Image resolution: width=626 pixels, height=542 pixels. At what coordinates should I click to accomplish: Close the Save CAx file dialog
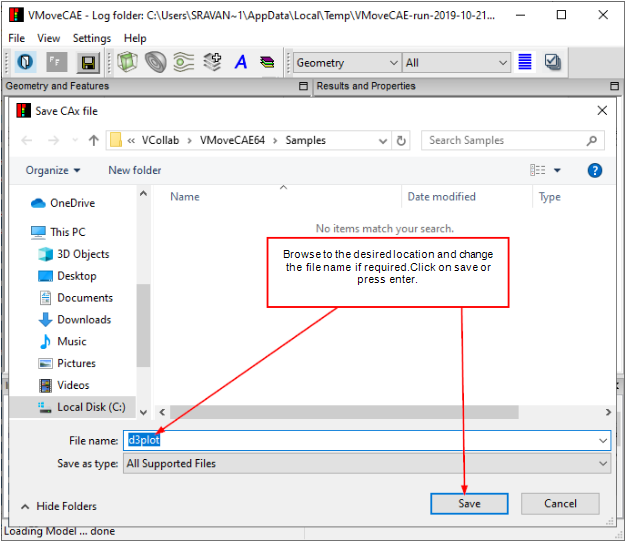(602, 111)
